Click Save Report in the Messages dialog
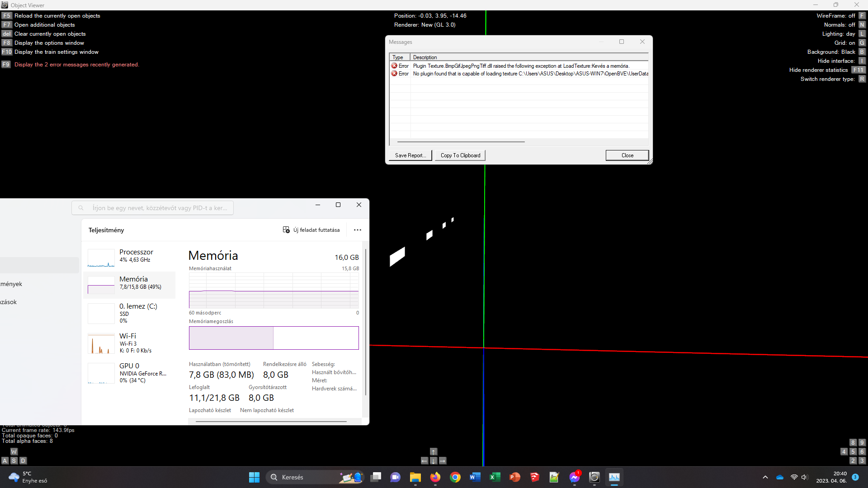The width and height of the screenshot is (868, 488). (x=410, y=155)
